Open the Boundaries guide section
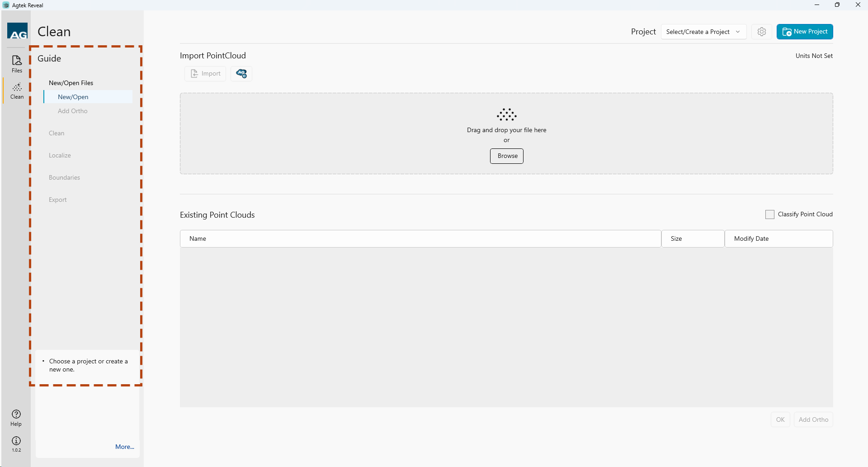The height and width of the screenshot is (467, 868). (64, 177)
